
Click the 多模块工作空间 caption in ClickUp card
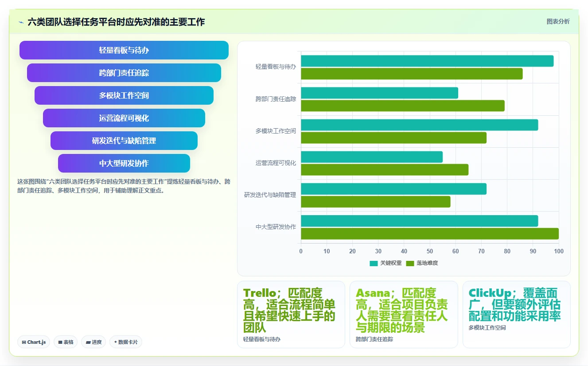coord(487,328)
